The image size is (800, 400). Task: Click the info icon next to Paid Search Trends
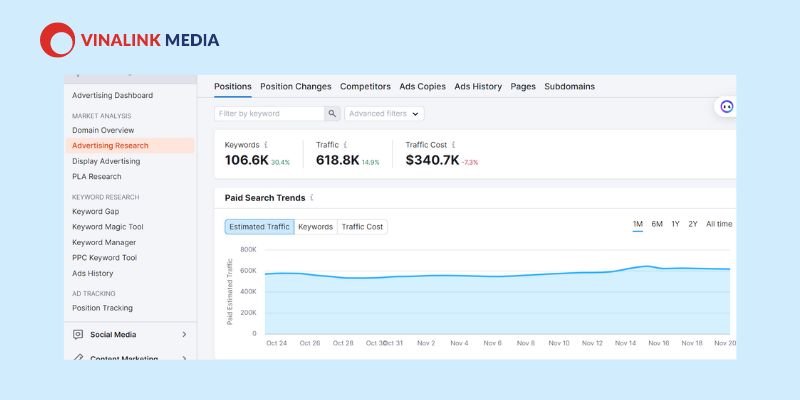[312, 198]
